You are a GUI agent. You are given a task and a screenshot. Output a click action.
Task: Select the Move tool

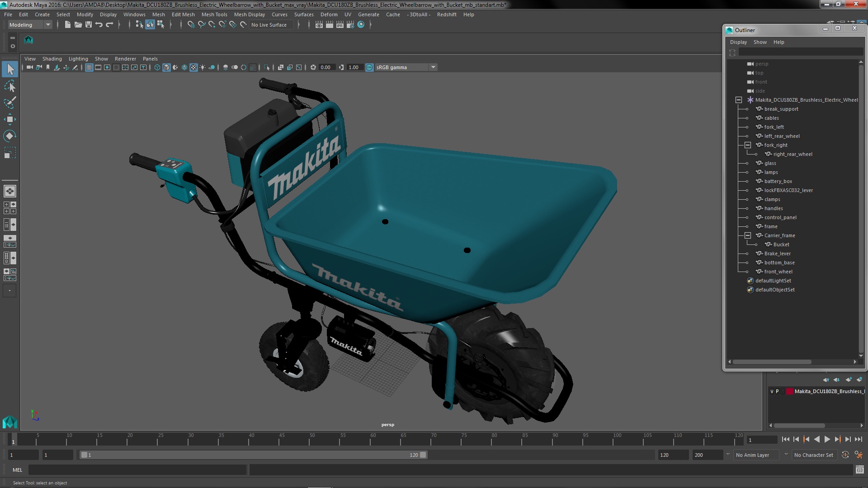[10, 119]
